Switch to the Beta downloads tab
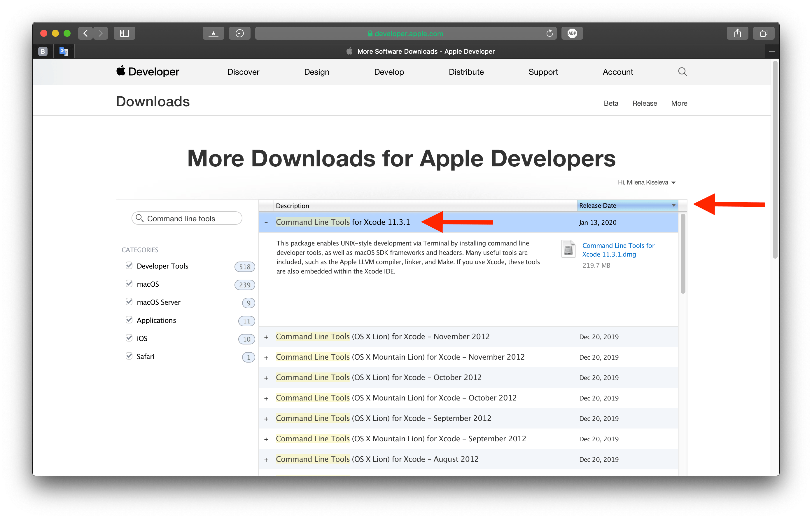The height and width of the screenshot is (519, 812). pyautogui.click(x=611, y=103)
